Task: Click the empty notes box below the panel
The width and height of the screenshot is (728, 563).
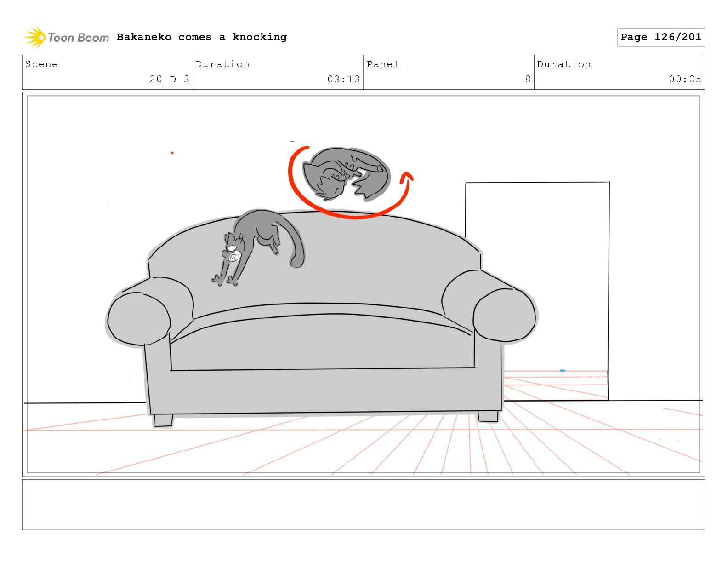Action: [x=363, y=505]
